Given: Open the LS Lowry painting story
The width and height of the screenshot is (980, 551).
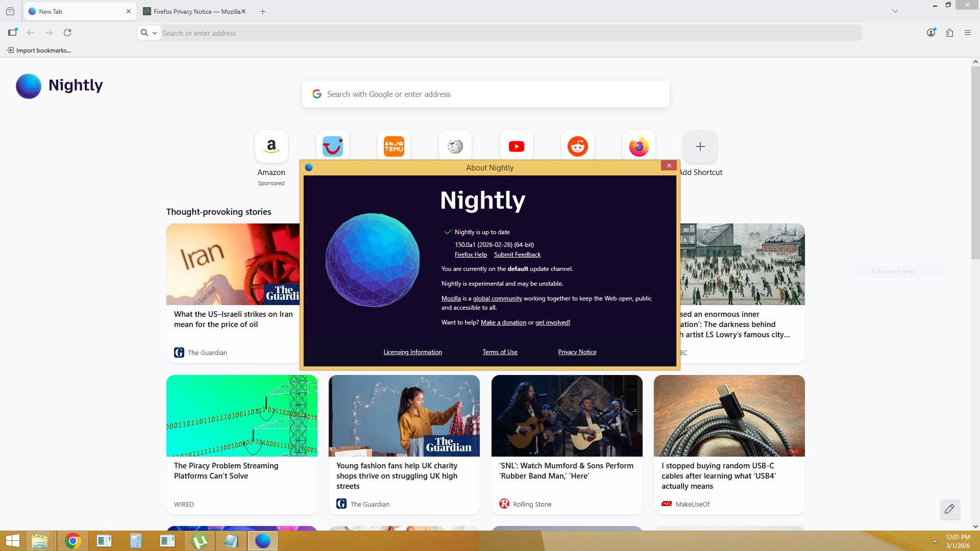Looking at the screenshot, I should click(742, 293).
